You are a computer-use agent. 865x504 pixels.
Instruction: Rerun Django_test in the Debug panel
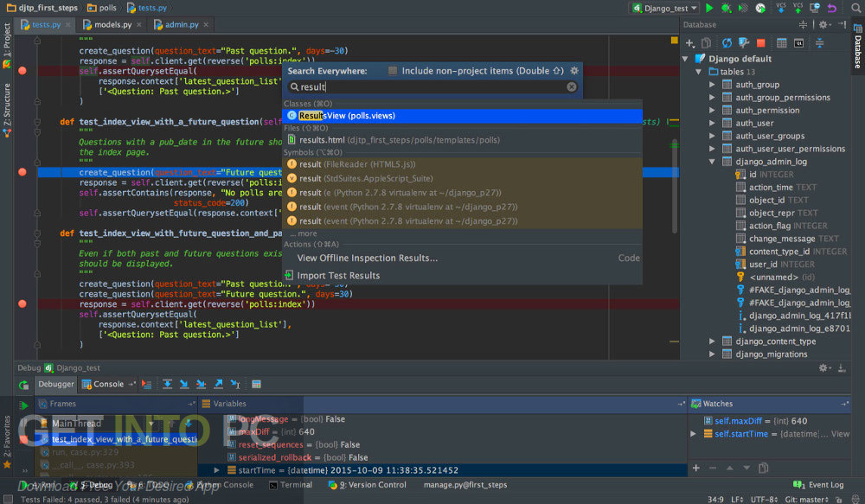point(23,385)
